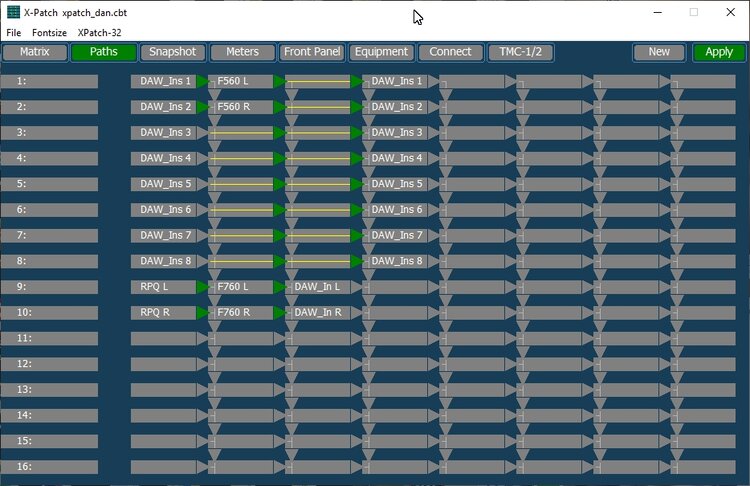This screenshot has height=486, width=750.
Task: Select the Paths tab
Action: 104,52
